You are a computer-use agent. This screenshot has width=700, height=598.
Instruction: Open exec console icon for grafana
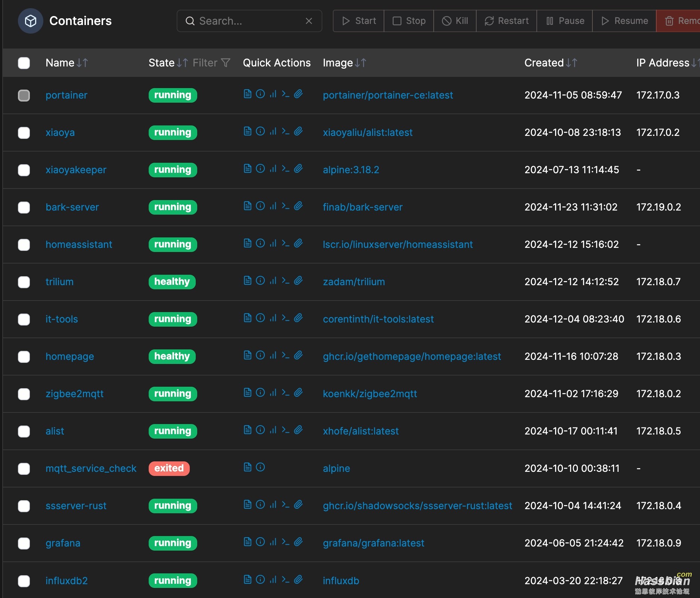(286, 542)
